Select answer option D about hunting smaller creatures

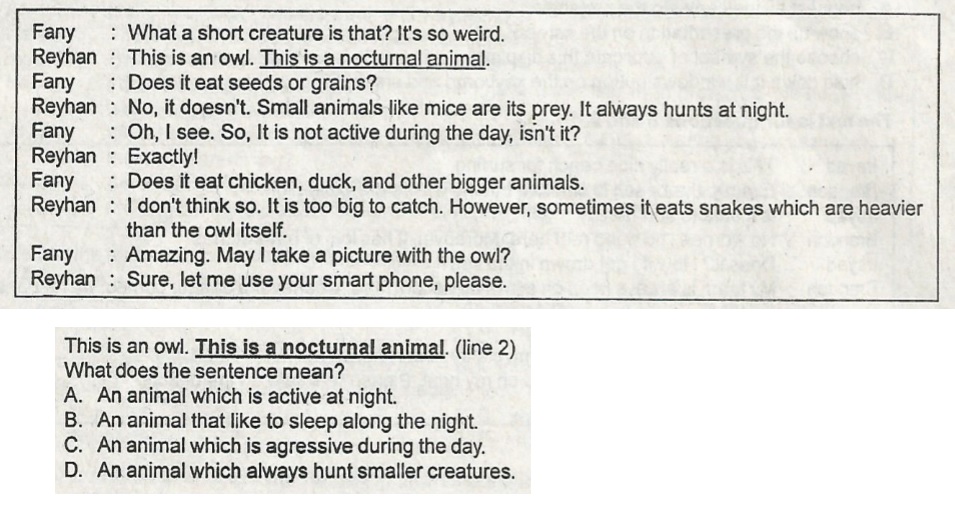289,471
